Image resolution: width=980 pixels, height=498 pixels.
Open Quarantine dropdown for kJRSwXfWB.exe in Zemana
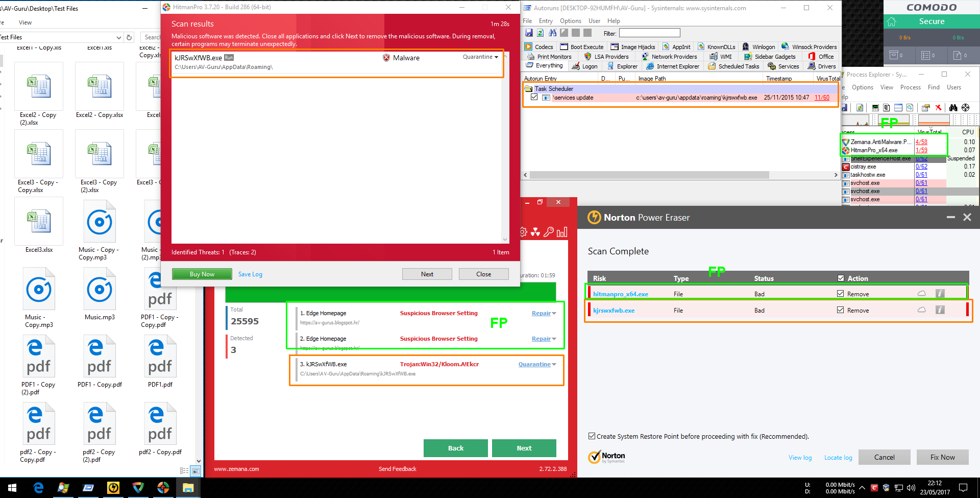(537, 364)
